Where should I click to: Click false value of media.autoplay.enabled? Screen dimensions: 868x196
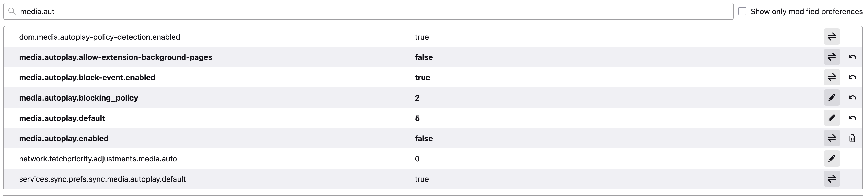coord(423,138)
